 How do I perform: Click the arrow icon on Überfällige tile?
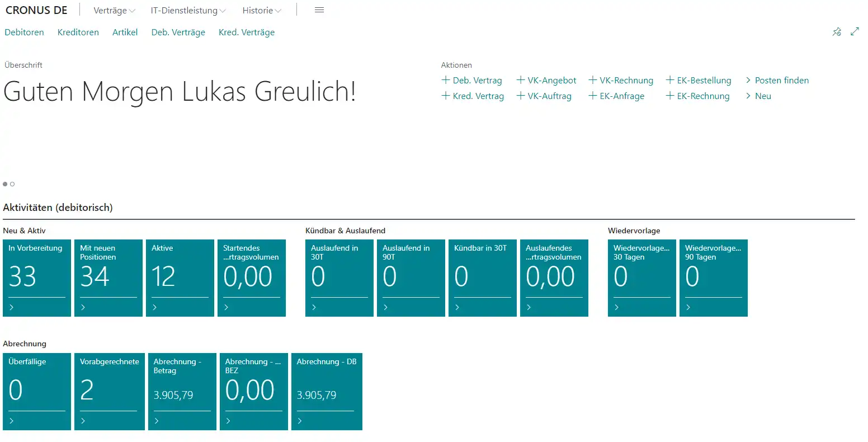coord(12,421)
